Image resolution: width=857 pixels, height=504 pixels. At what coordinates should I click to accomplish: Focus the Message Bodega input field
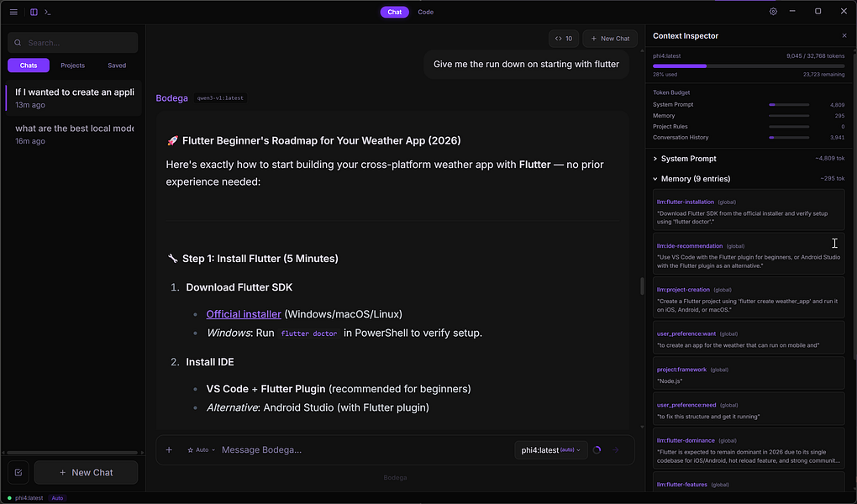pyautogui.click(x=365, y=450)
